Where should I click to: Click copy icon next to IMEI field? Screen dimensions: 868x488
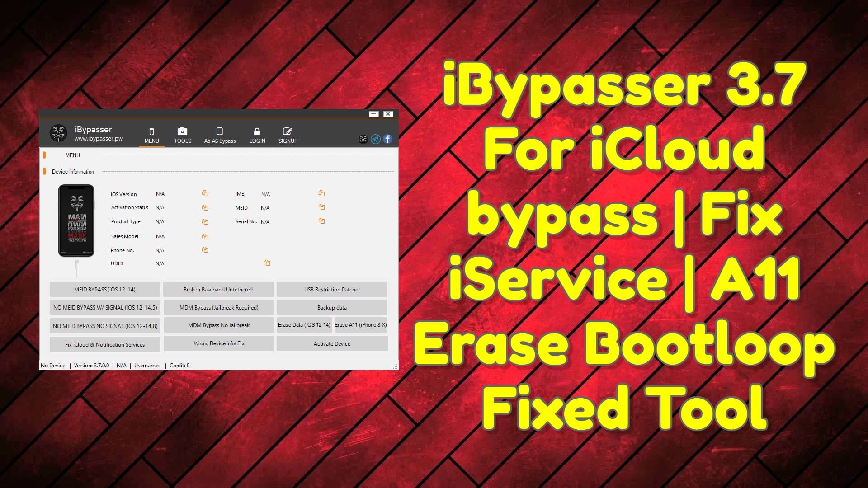tap(322, 193)
